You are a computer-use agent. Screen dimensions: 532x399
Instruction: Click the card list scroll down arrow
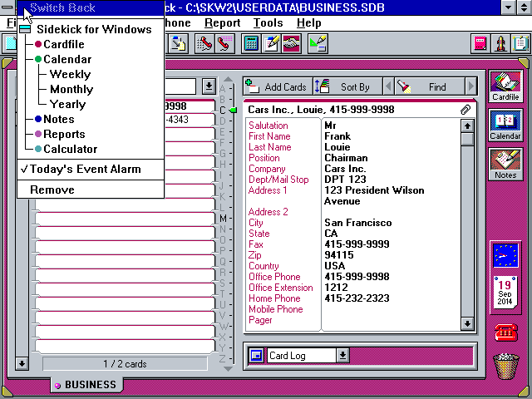click(22, 364)
